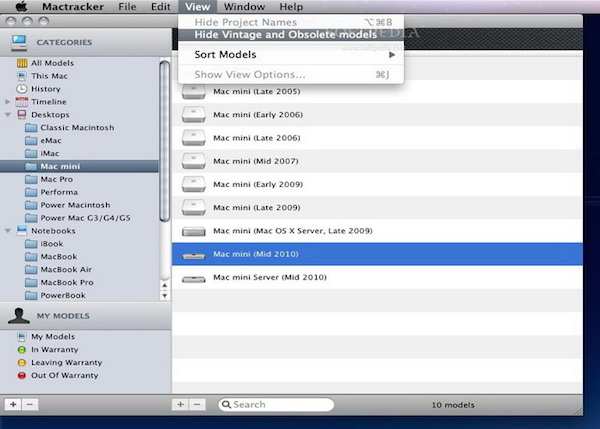Viewport: 600px width, 429px height.
Task: Click the remove category minus button in the sidebar
Action: [x=30, y=405]
